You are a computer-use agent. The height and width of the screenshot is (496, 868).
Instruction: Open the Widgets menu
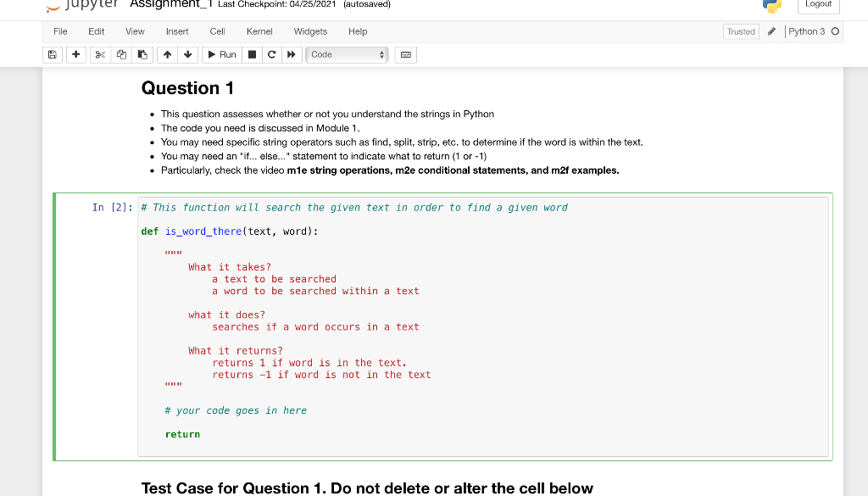coord(310,31)
